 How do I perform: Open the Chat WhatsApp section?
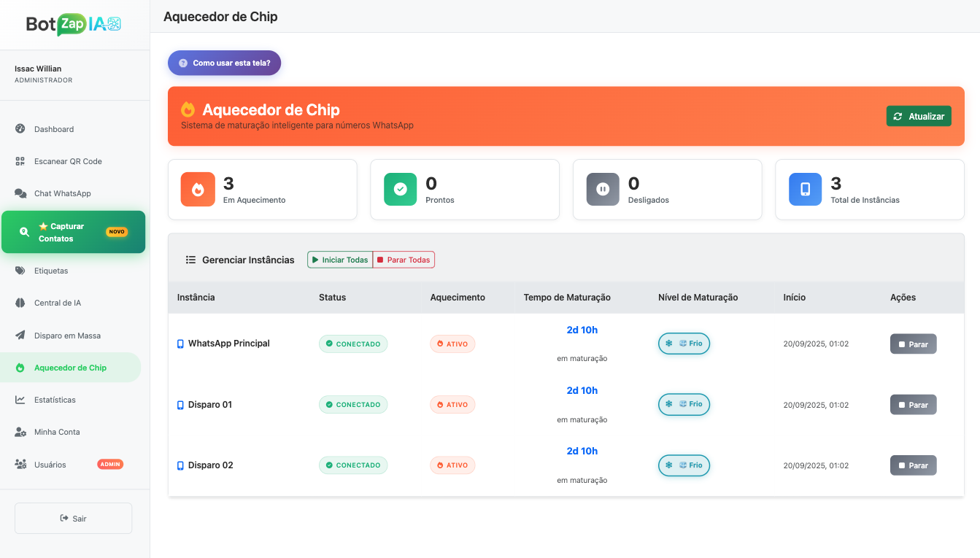(63, 193)
